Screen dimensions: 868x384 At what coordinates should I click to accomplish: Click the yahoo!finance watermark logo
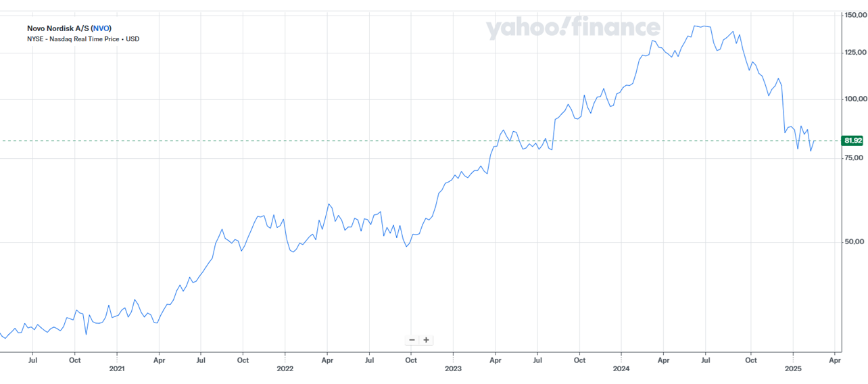click(x=573, y=28)
